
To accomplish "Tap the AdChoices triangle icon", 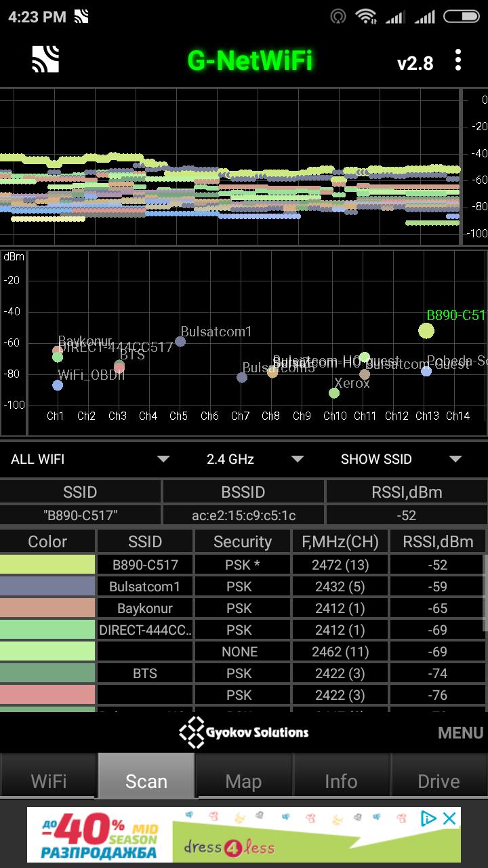I will 428,818.
